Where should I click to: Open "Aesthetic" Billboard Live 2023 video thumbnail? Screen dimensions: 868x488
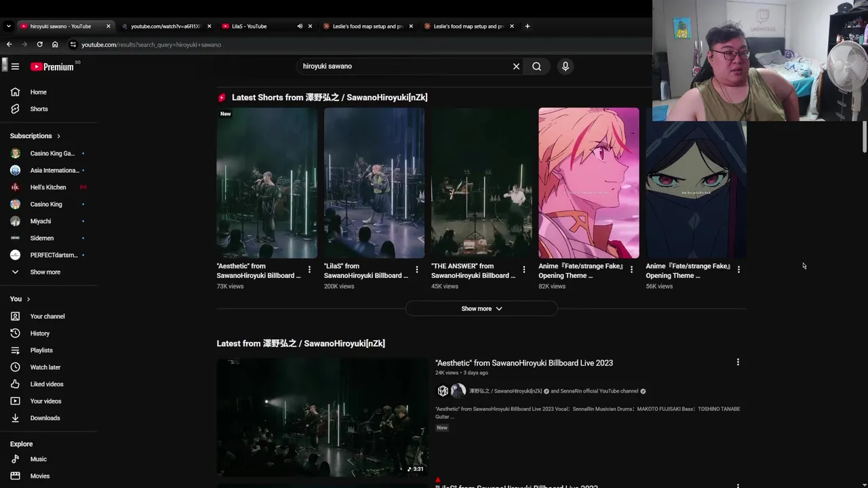point(322,418)
